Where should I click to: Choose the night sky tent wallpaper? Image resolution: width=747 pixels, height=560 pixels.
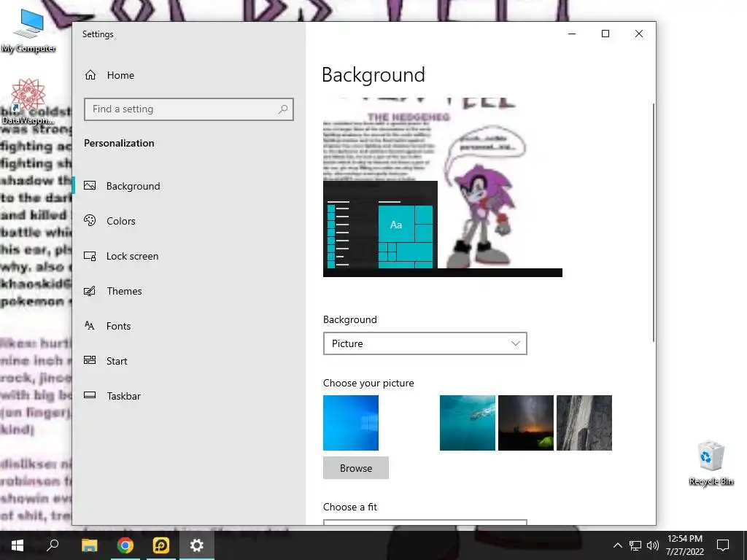click(526, 423)
